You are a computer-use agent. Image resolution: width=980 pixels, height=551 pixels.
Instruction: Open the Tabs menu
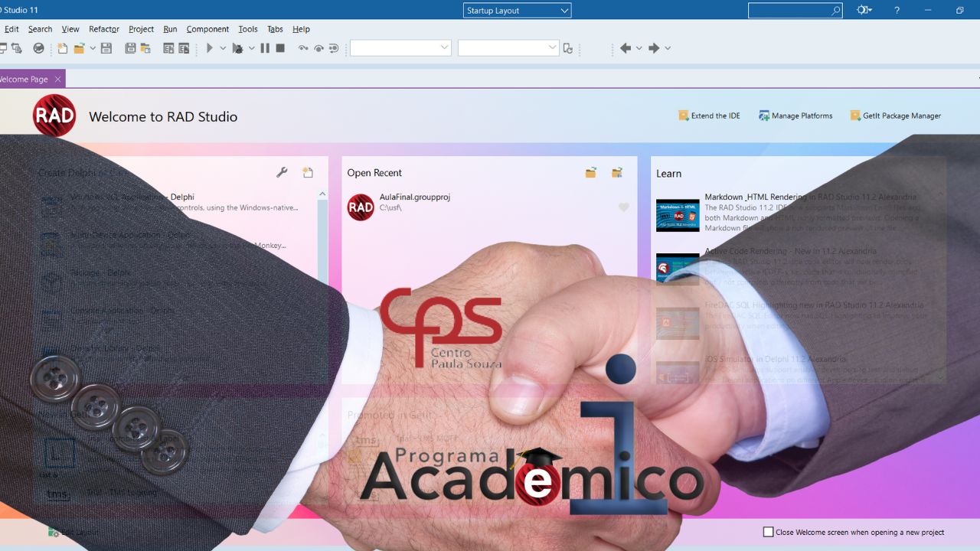pos(275,29)
